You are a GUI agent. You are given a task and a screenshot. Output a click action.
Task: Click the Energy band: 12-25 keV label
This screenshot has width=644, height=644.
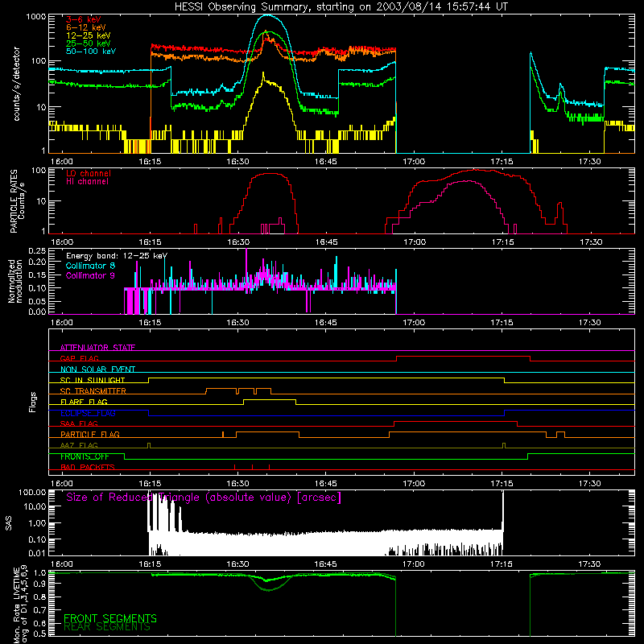pyautogui.click(x=117, y=256)
